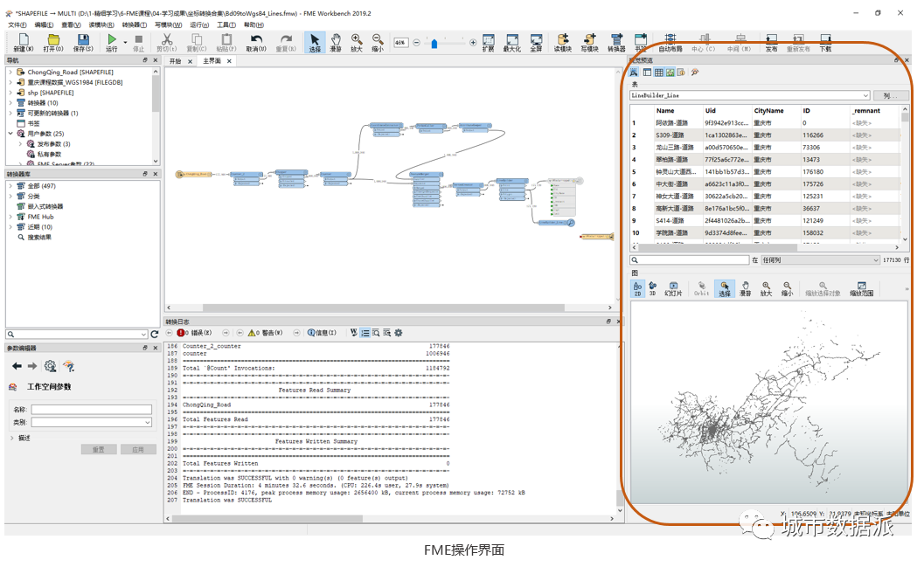Open the 运行(n) menu
Screen dimensions: 924x567
click(x=199, y=24)
